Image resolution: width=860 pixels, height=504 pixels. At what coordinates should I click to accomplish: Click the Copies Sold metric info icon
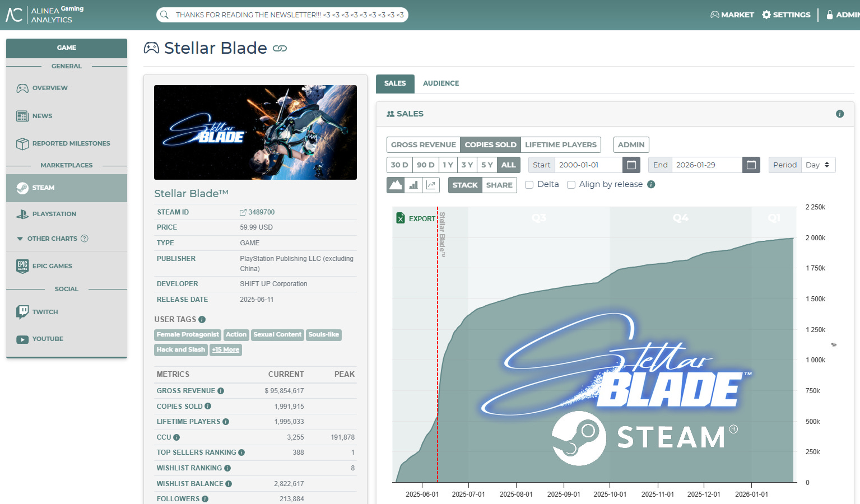[x=208, y=407]
